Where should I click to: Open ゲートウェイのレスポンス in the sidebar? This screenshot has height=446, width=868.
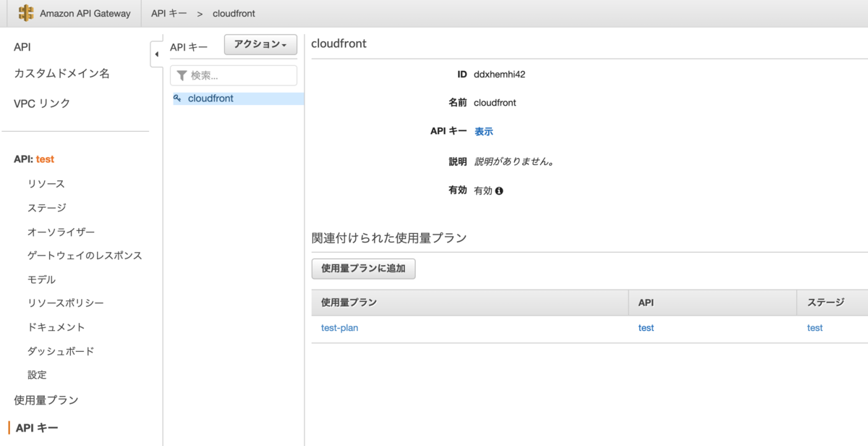(85, 256)
